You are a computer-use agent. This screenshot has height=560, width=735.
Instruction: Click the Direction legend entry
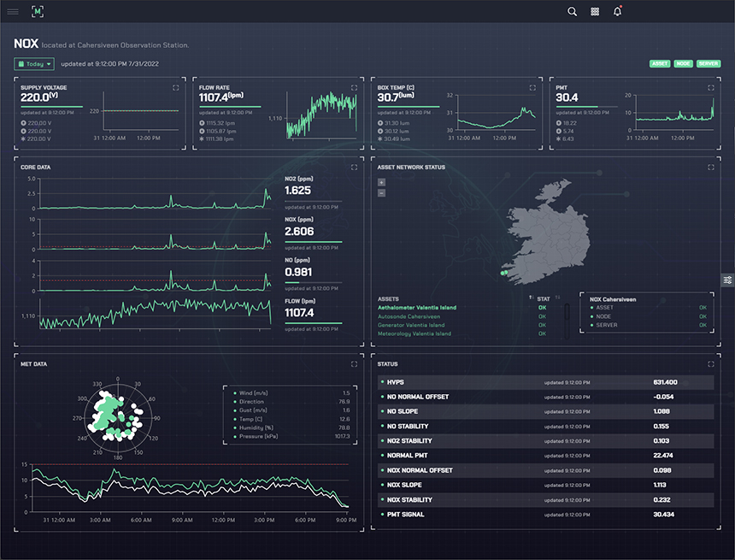[x=291, y=402]
